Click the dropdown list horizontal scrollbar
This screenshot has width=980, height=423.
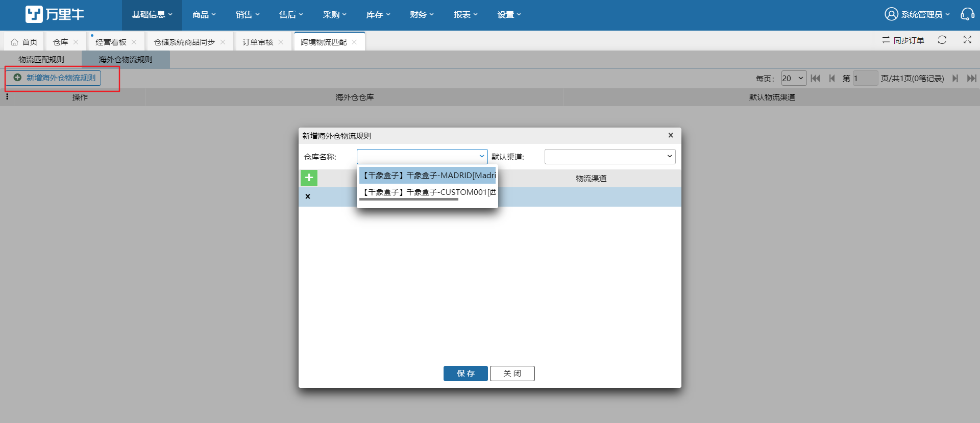409,200
